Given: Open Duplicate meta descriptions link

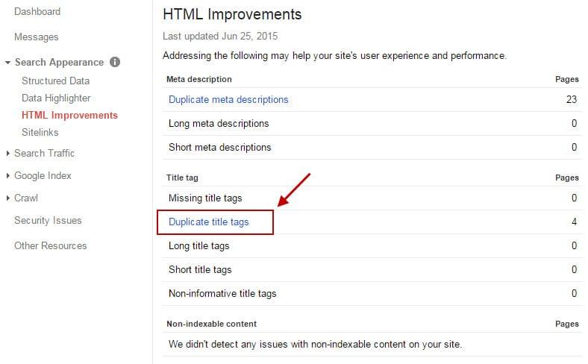Looking at the screenshot, I should [x=228, y=100].
